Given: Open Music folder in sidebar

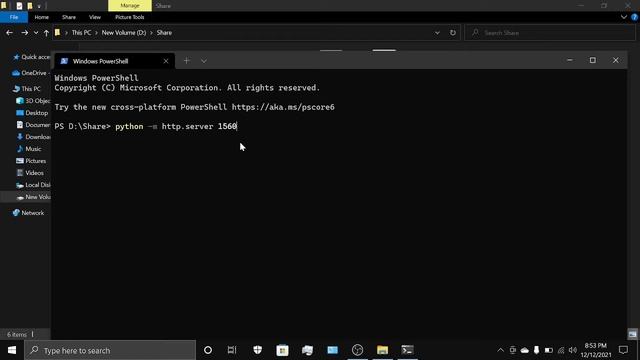Looking at the screenshot, I should click(x=29, y=149).
